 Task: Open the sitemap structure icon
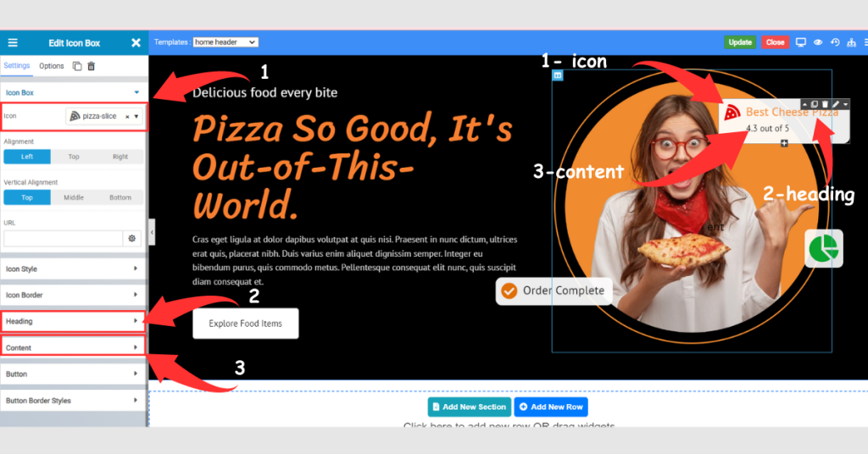851,42
